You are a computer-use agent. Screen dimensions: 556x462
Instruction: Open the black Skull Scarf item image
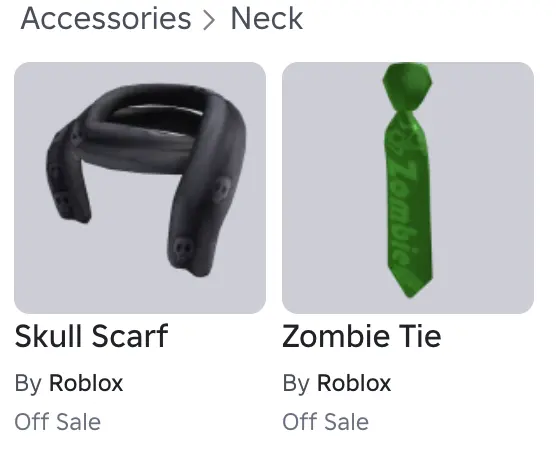coord(140,188)
